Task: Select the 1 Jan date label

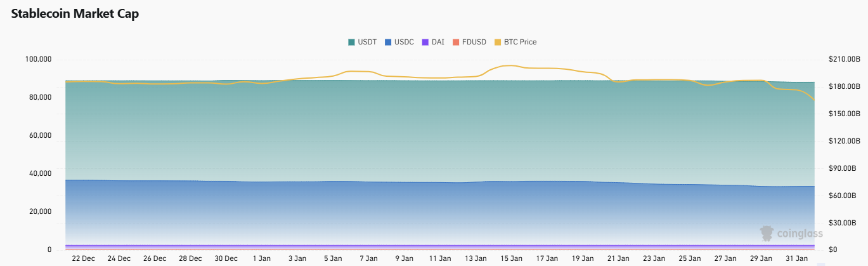Action: click(x=262, y=259)
